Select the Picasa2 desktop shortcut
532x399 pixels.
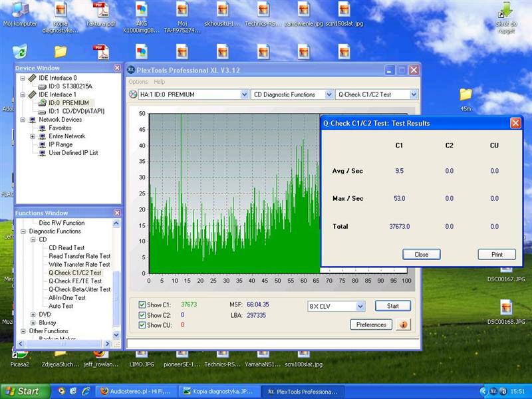click(x=20, y=360)
